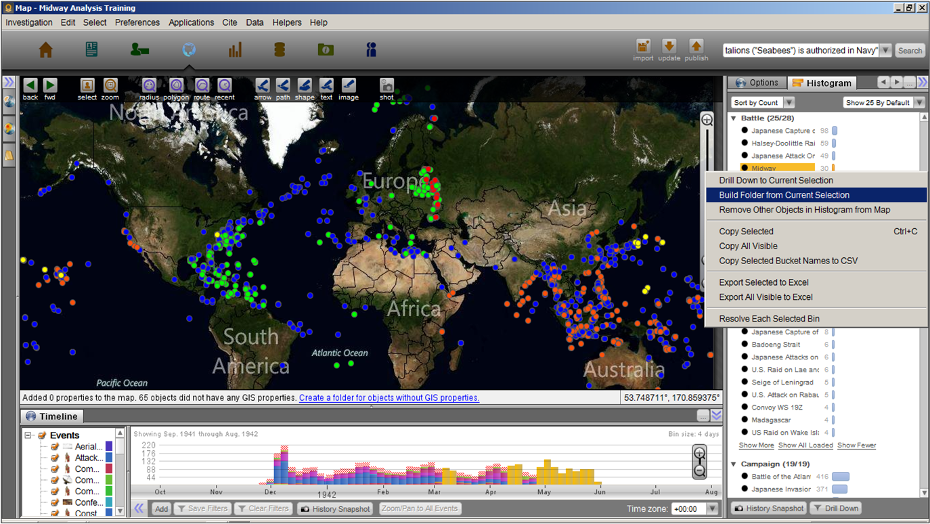Click the Search button
The height and width of the screenshot is (524, 930).
pyautogui.click(x=910, y=50)
